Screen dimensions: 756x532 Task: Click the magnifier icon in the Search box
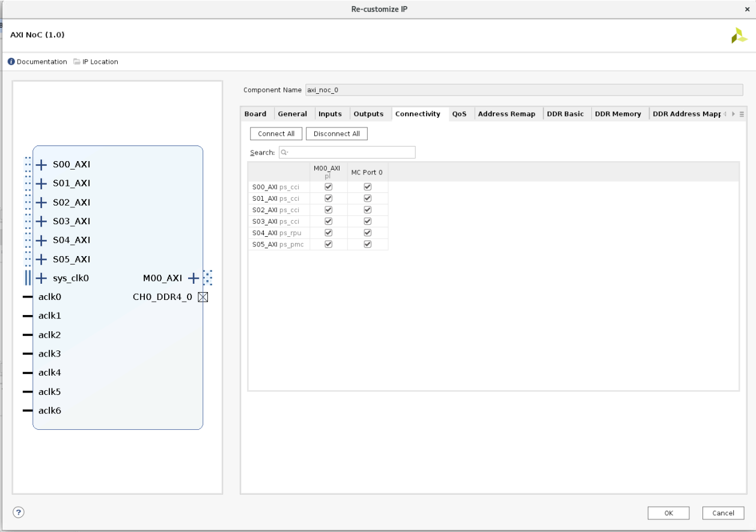[283, 152]
